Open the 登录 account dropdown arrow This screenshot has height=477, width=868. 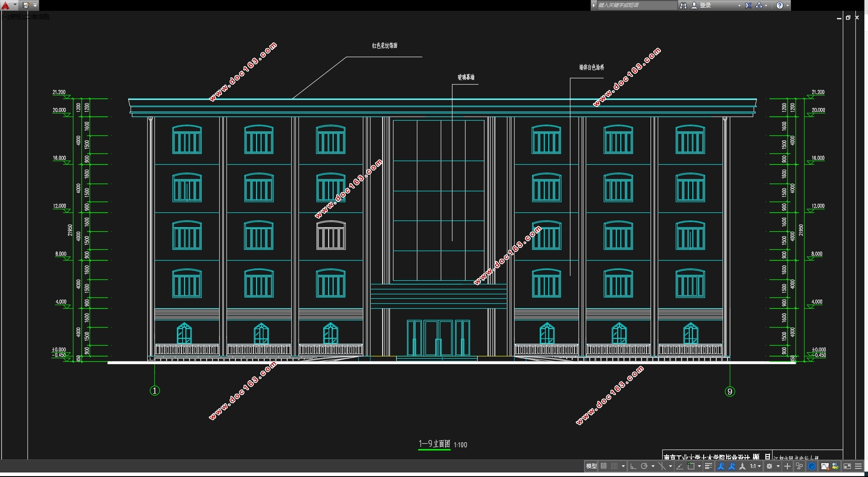coord(739,5)
